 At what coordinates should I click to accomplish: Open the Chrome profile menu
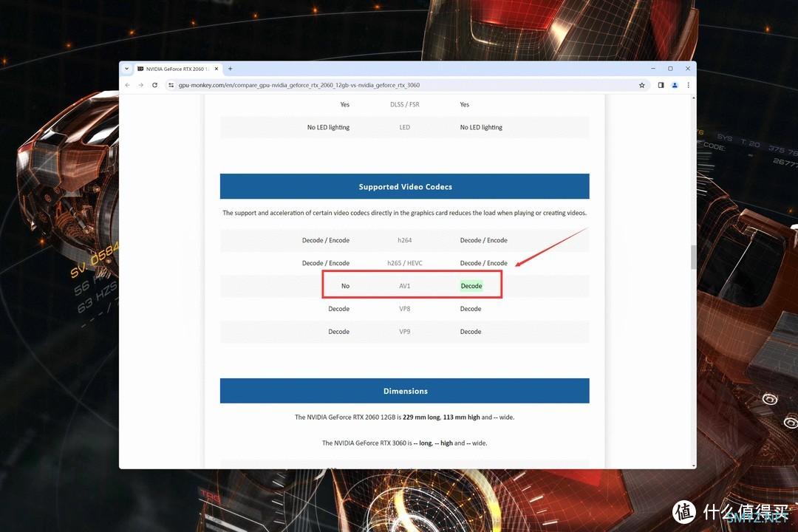(675, 85)
